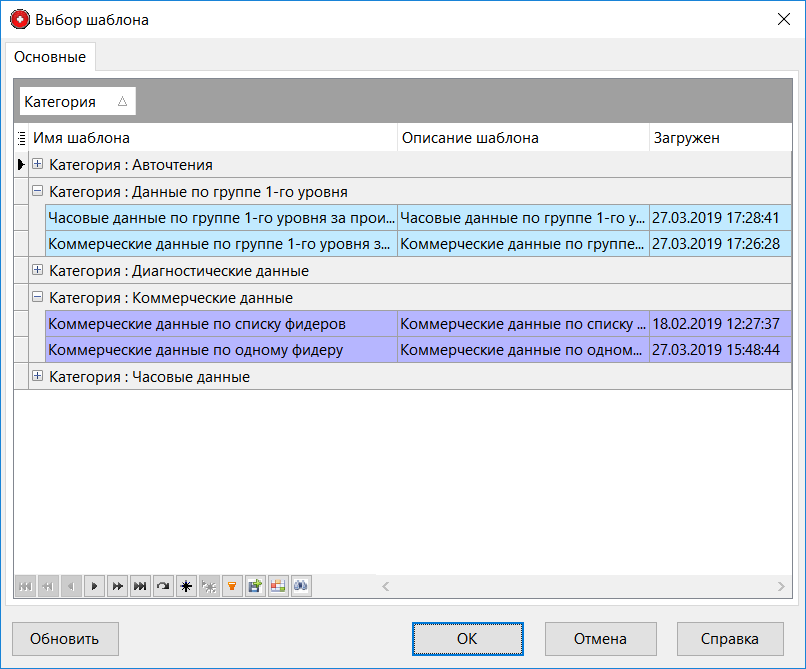The width and height of the screenshot is (806, 669).
Task: Click the Отмена button
Action: tap(600, 638)
